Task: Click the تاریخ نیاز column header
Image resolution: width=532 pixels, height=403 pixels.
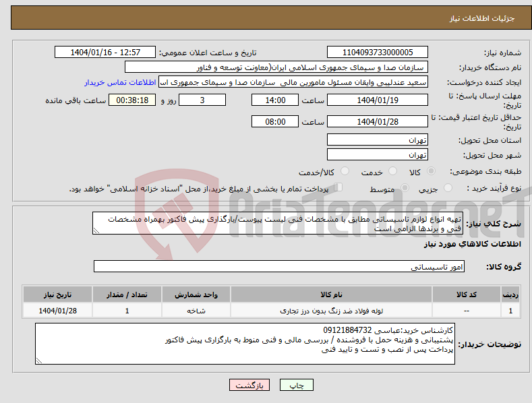Action: tap(58, 294)
